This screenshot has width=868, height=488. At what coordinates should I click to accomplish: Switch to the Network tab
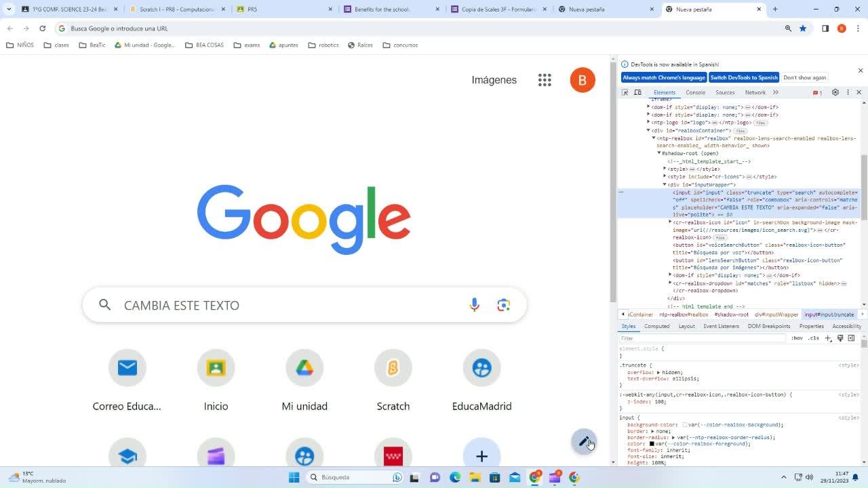coord(755,92)
